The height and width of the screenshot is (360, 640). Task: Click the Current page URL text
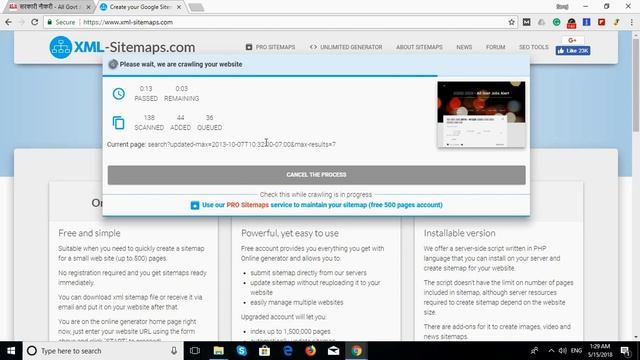pos(242,144)
